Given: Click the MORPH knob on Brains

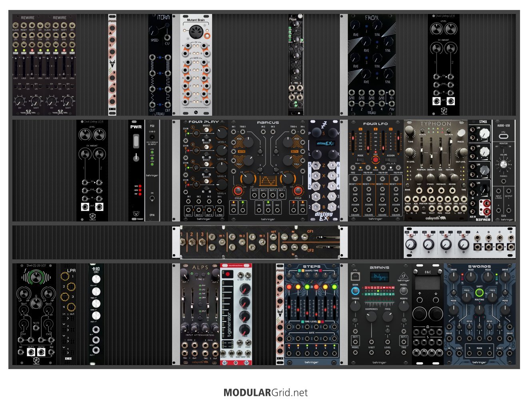Looking at the screenshot, I should [404, 306].
